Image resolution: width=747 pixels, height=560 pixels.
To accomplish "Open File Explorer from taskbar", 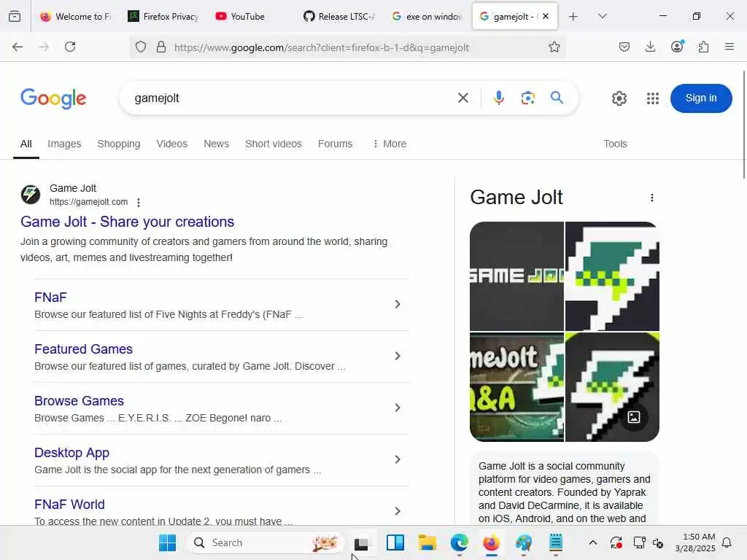I will click(x=427, y=542).
